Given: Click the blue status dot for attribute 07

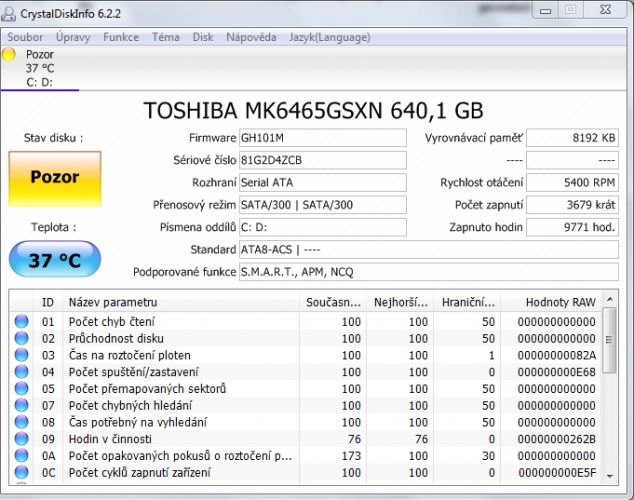Looking at the screenshot, I should coord(21,405).
